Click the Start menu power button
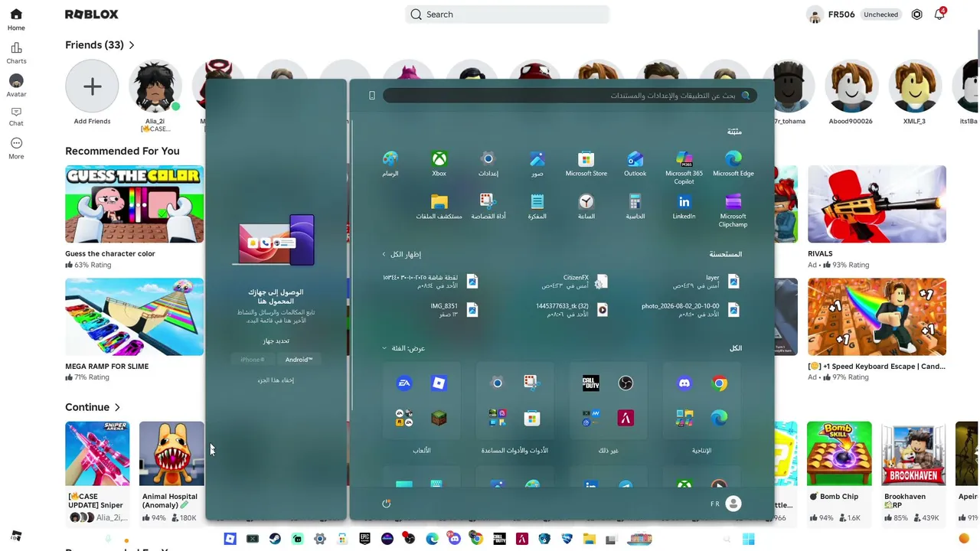 click(x=386, y=504)
